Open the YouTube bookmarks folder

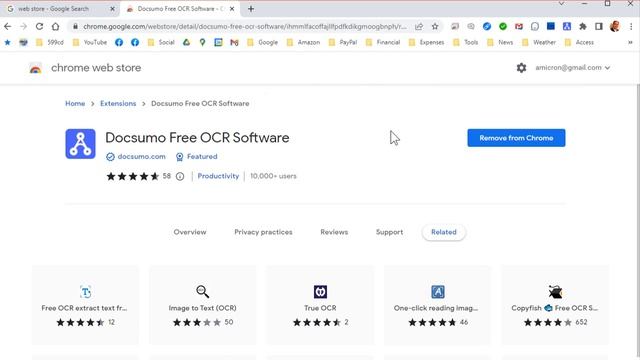(x=90, y=42)
